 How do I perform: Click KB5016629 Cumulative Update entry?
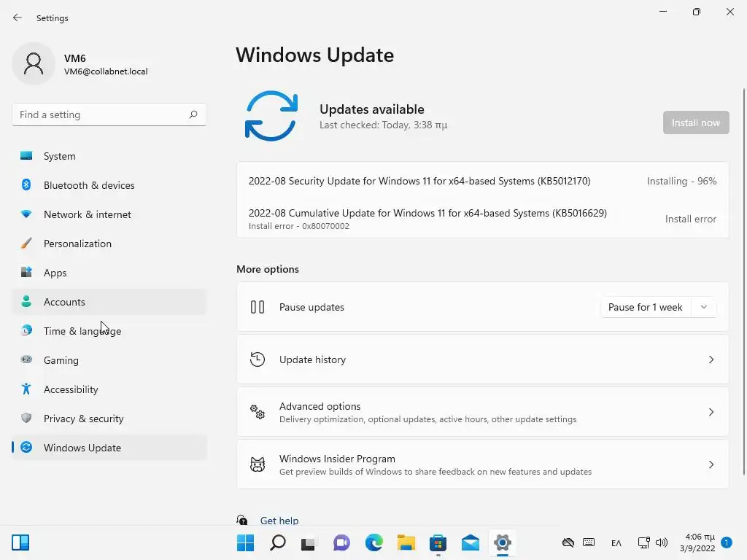coord(483,219)
